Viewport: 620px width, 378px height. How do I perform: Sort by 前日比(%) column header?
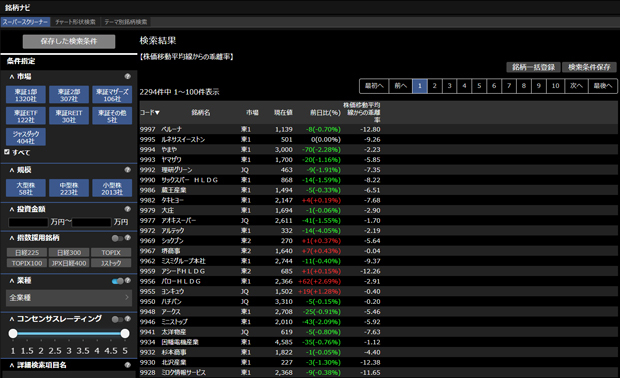(325, 113)
